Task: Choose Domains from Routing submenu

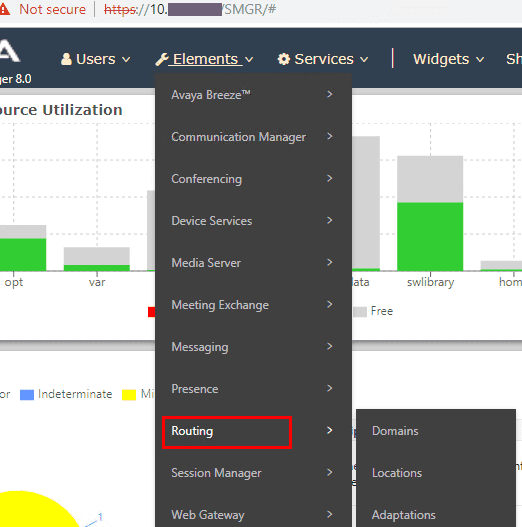Action: pos(395,431)
